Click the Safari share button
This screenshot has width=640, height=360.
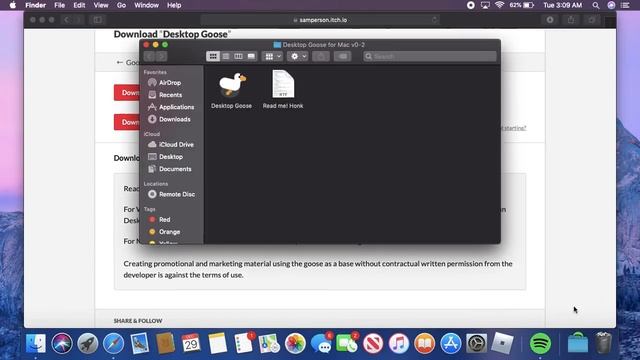[571, 20]
